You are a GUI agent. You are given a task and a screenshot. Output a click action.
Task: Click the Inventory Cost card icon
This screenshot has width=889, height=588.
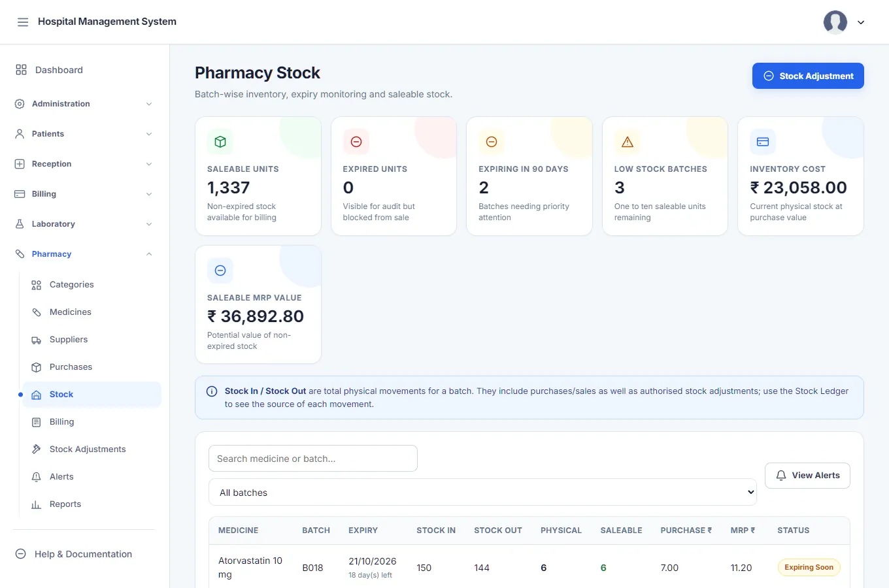(x=763, y=142)
